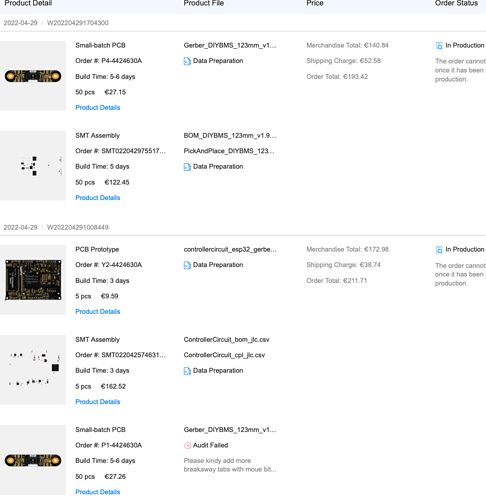This screenshot has width=486, height=499.
Task: Click the P1-4424630A board thumbnail
Action: coord(33,460)
